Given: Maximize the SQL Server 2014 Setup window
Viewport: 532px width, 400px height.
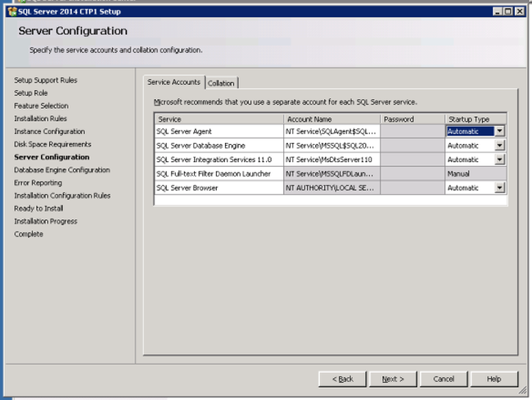Looking at the screenshot, I should (508, 11).
